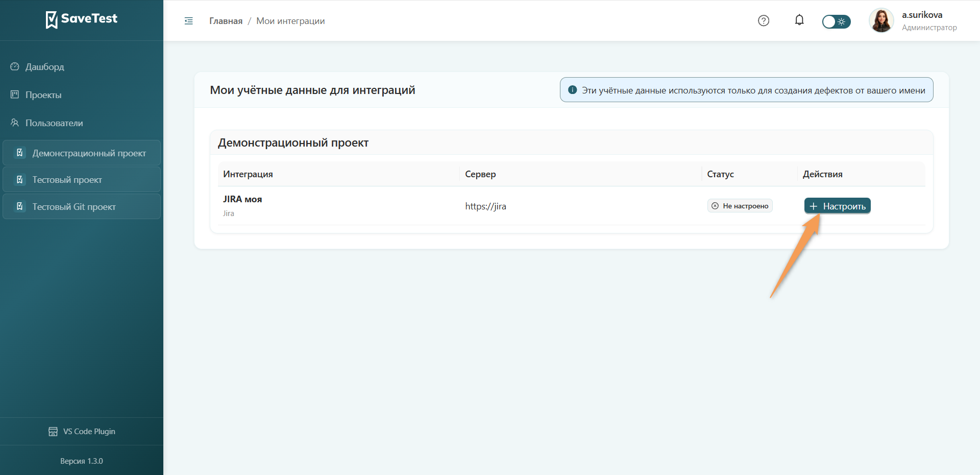Image resolution: width=980 pixels, height=475 pixels.
Task: Select Тестовый проект in the sidebar
Action: pos(82,180)
